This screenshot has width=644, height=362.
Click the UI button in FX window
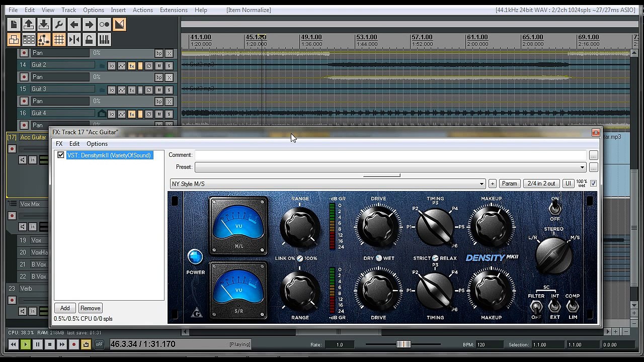pyautogui.click(x=568, y=184)
